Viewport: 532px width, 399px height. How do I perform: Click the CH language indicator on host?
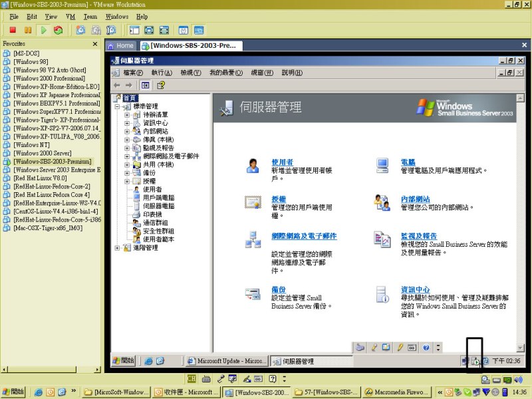[192, 378]
